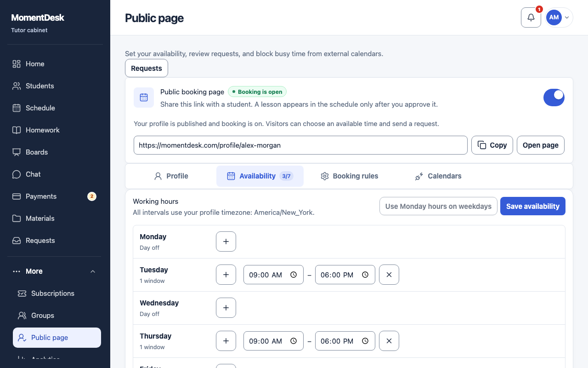This screenshot has width=588, height=368.
Task: Click the Schedule calendar icon in sidebar
Action: pyautogui.click(x=17, y=108)
